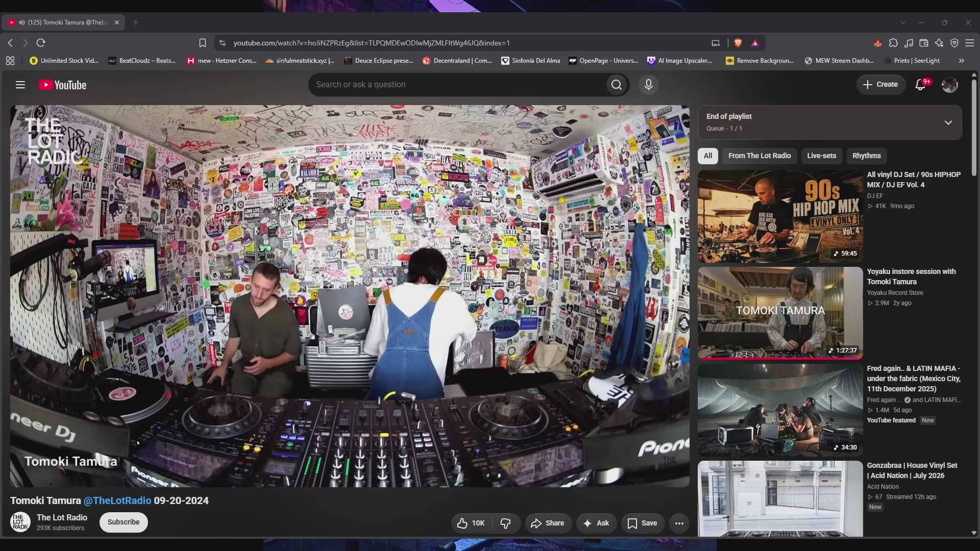Image resolution: width=980 pixels, height=551 pixels.
Task: Switch to the Tomoki Tamura browser tab
Action: (x=64, y=22)
